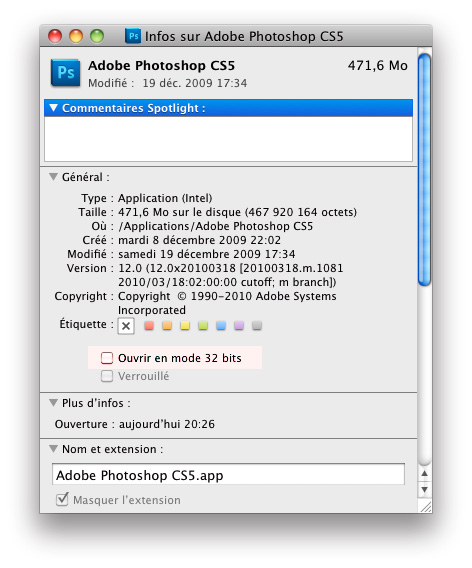
Task: Apply the purple label color
Action: pyautogui.click(x=239, y=326)
